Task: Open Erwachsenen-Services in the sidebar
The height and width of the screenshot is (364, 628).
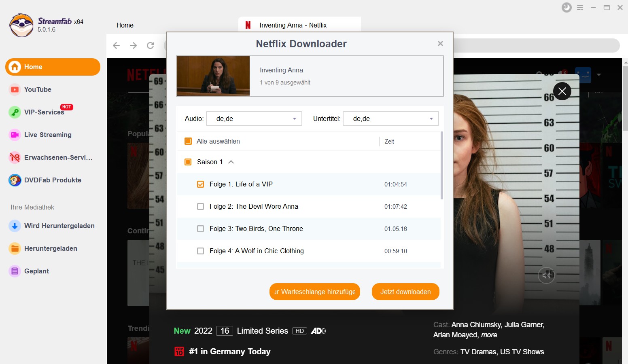Action: (x=58, y=157)
